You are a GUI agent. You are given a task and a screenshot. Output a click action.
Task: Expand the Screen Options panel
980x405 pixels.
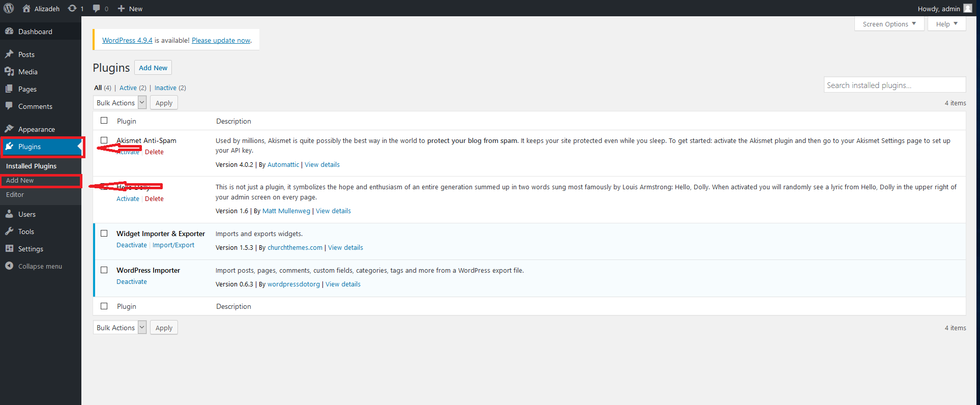pos(889,24)
